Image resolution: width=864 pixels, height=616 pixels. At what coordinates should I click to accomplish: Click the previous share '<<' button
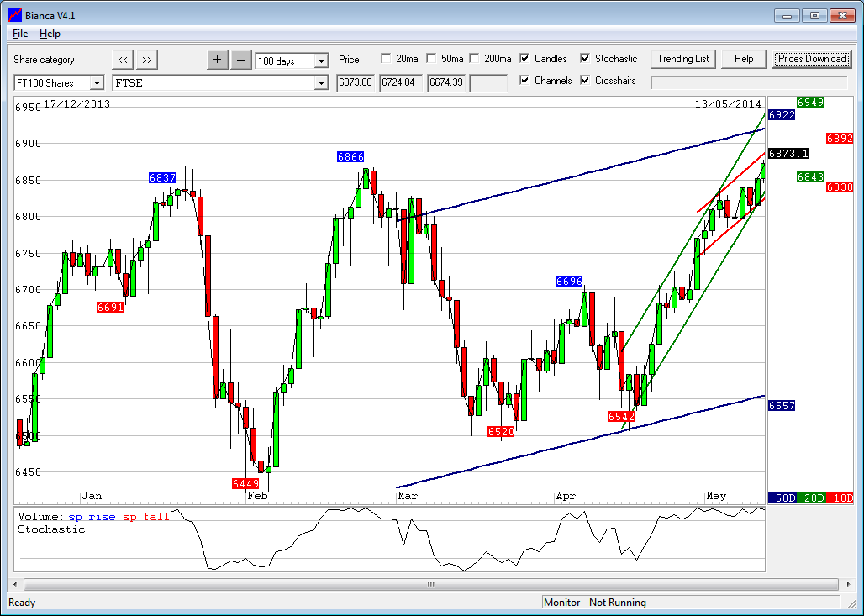pyautogui.click(x=123, y=60)
